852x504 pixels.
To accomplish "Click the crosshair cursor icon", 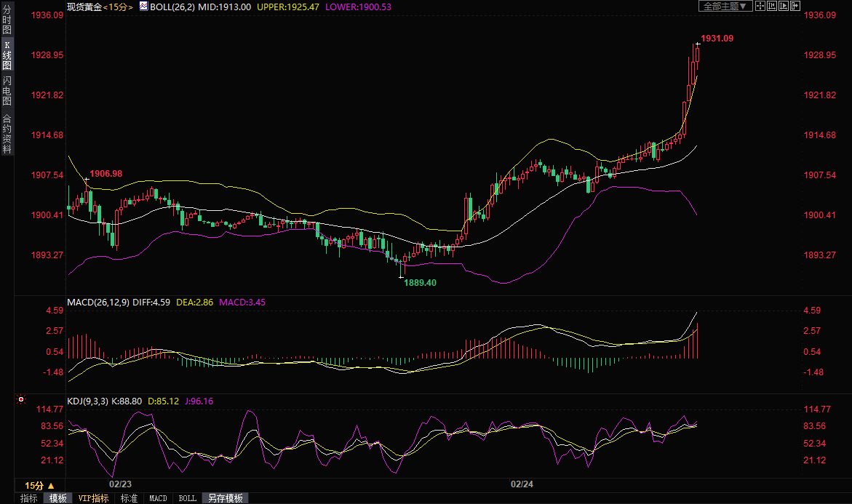I will (760, 6).
